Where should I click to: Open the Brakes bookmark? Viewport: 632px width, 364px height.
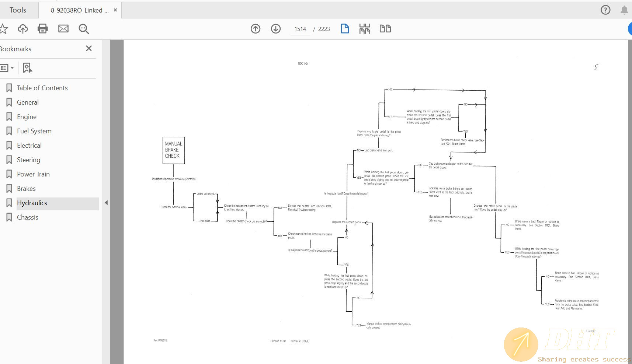[x=26, y=189]
